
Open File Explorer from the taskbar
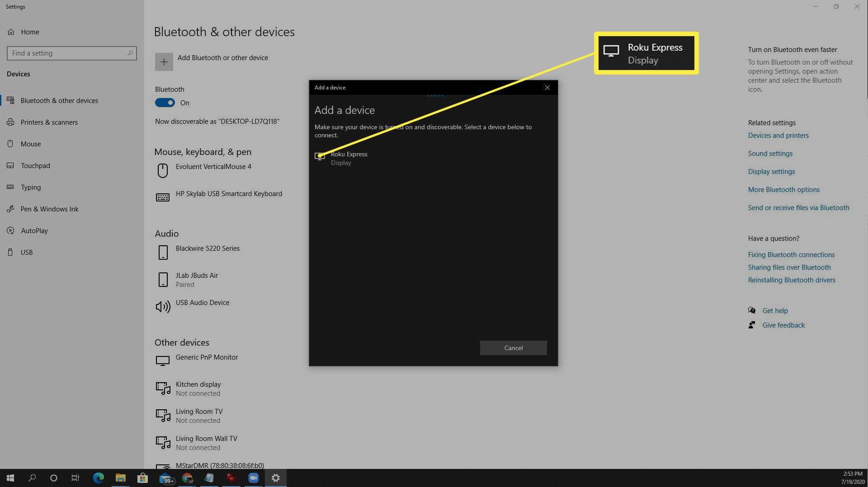tap(120, 478)
